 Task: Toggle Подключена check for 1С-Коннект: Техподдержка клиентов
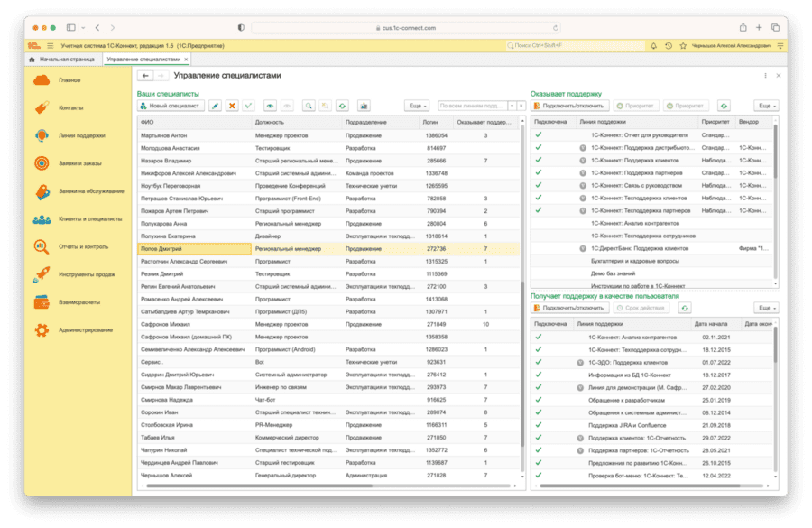tap(539, 198)
